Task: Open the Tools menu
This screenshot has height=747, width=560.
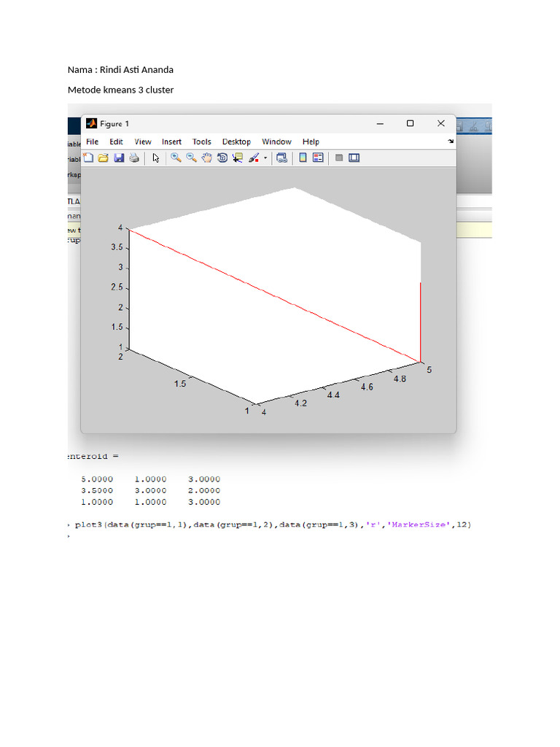Action: [202, 142]
